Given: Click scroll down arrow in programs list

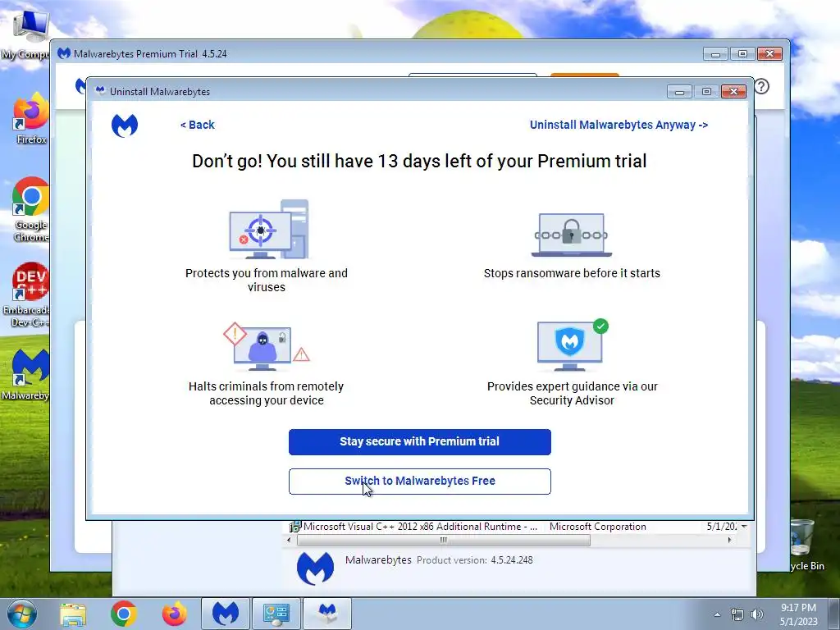Looking at the screenshot, I should (743, 527).
